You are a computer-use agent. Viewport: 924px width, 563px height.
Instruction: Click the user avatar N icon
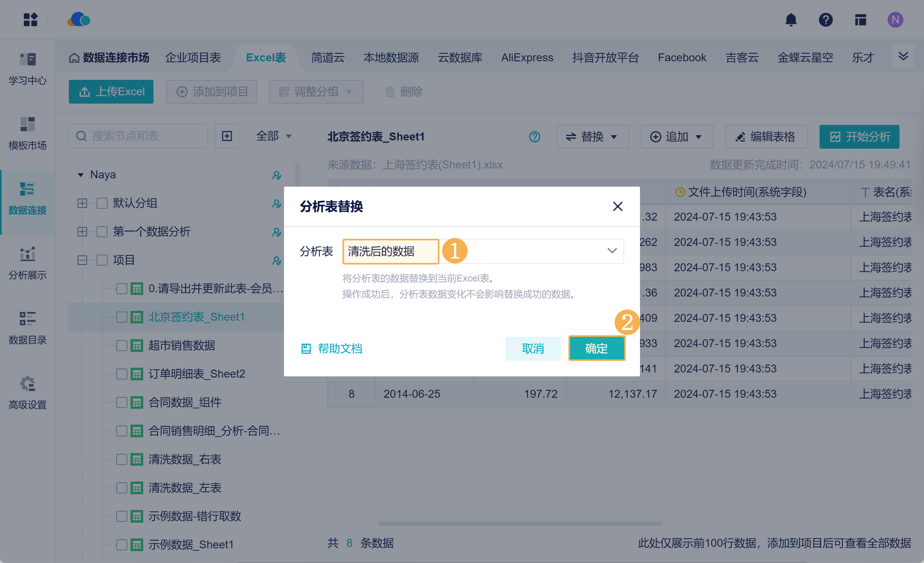coord(895,20)
